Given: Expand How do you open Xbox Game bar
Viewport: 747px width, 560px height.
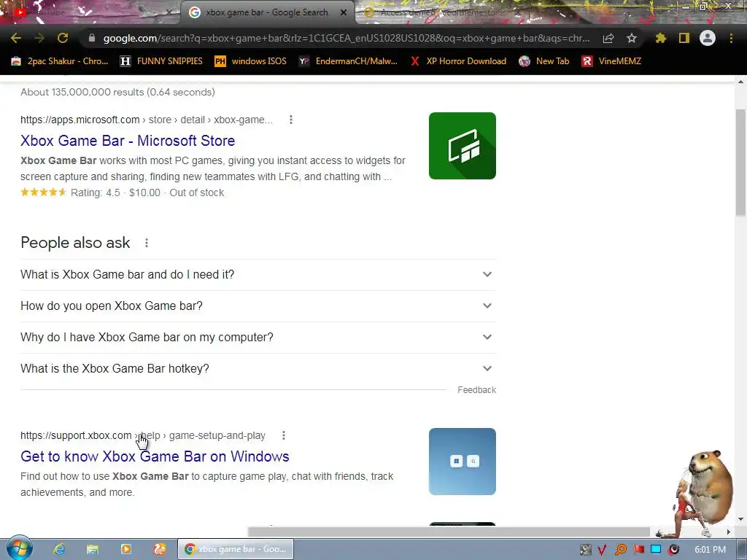Looking at the screenshot, I should [x=258, y=306].
